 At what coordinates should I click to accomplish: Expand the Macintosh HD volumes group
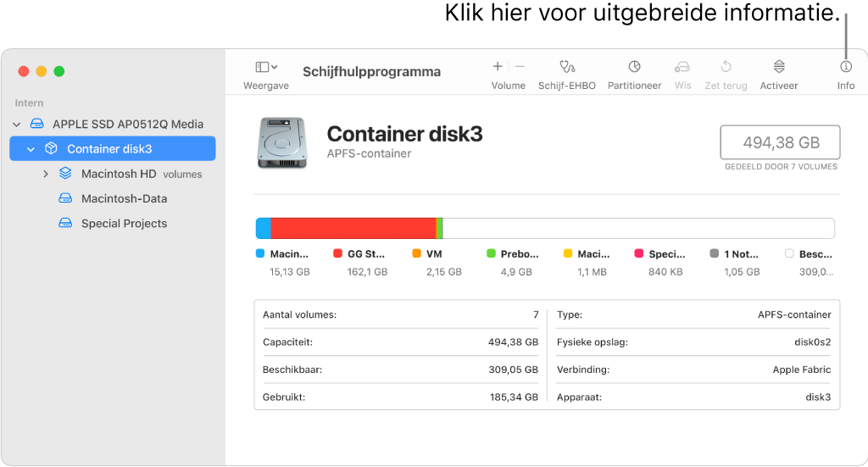(x=46, y=174)
